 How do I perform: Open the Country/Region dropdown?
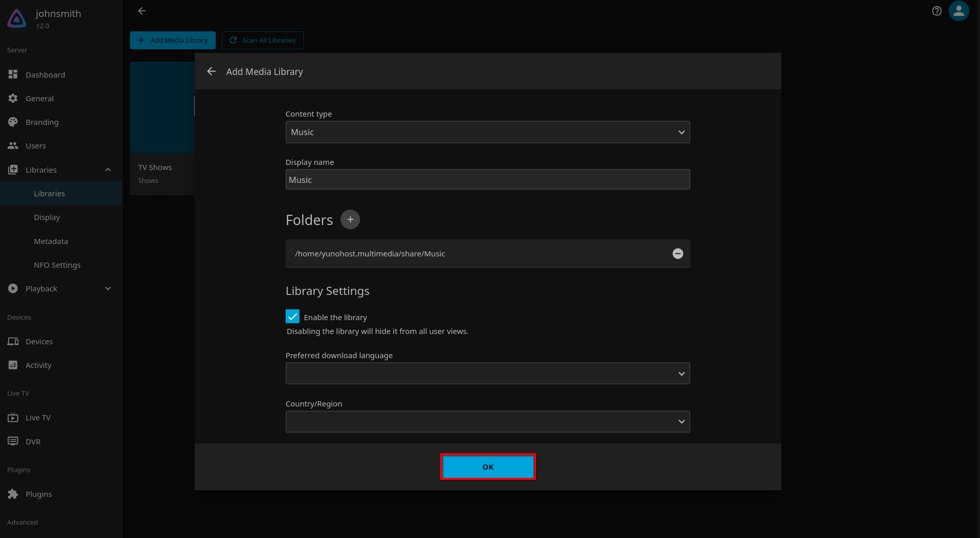coord(487,421)
